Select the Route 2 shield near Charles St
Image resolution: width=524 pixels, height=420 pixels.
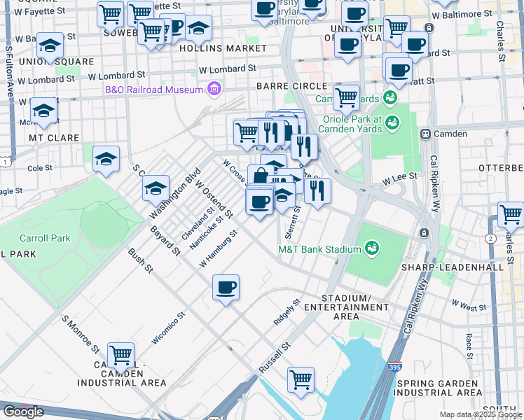491,239
